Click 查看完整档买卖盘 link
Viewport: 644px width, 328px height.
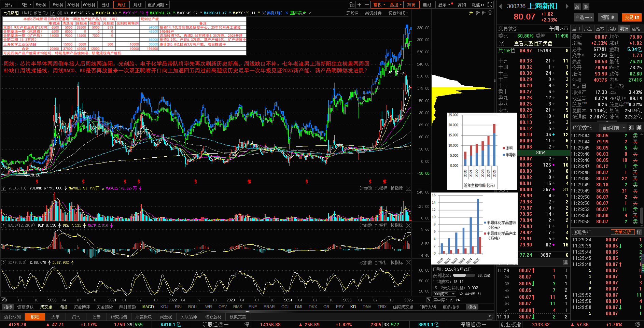tap(533, 44)
